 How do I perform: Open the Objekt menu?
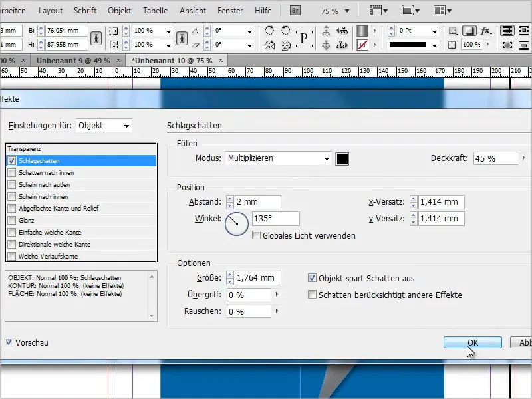pyautogui.click(x=120, y=11)
